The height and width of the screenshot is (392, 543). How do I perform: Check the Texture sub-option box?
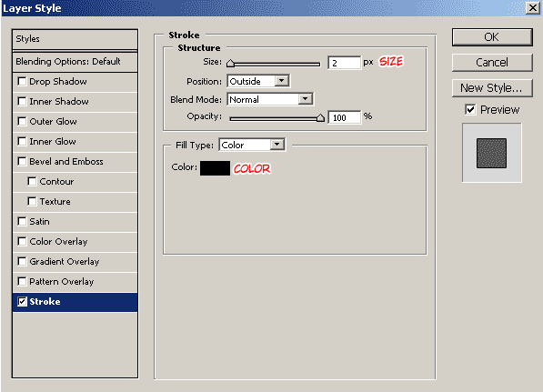tap(32, 202)
